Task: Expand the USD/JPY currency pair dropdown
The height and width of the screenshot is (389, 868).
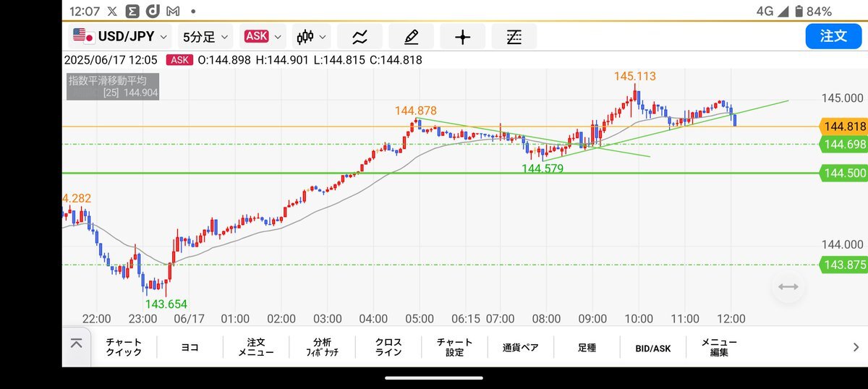Action: tap(120, 36)
